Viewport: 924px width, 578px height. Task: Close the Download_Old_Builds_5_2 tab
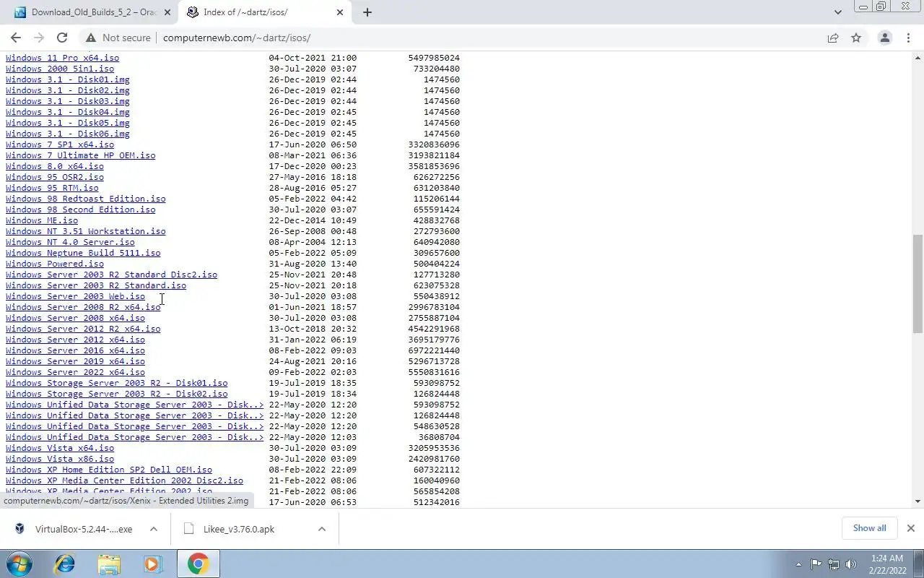[167, 12]
